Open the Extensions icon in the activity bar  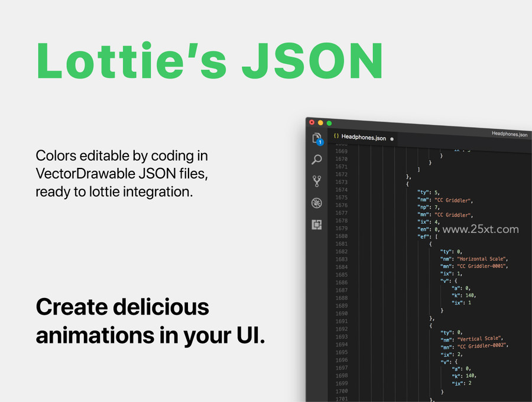(317, 225)
